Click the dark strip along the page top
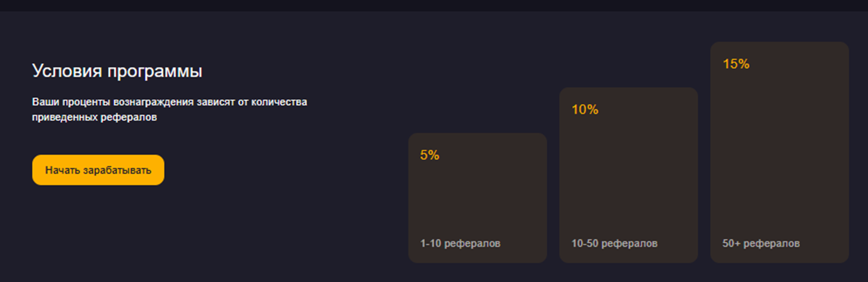 [x=434, y=5]
